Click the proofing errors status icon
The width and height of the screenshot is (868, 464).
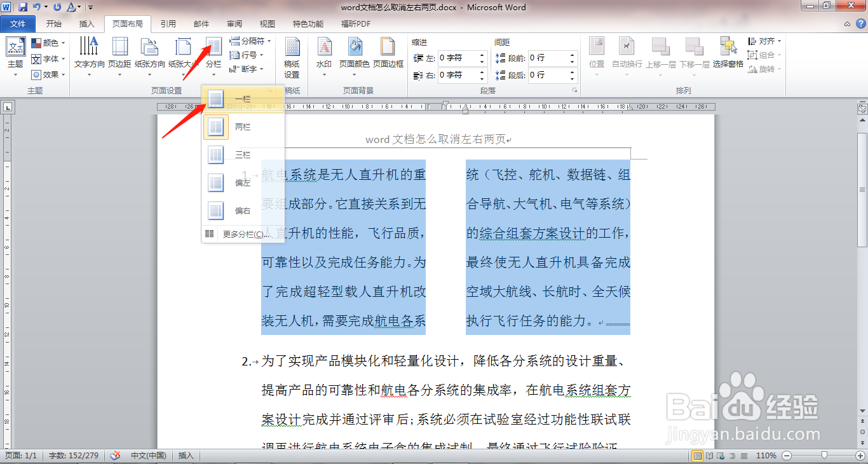click(x=115, y=456)
